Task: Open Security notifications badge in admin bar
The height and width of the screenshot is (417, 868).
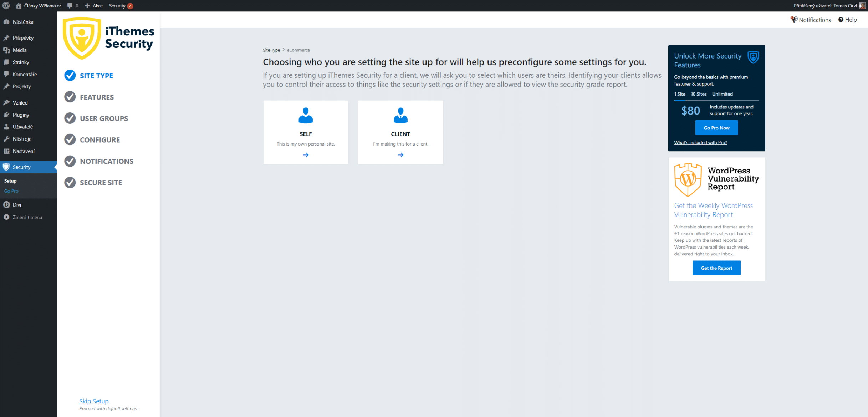Action: pyautogui.click(x=130, y=6)
